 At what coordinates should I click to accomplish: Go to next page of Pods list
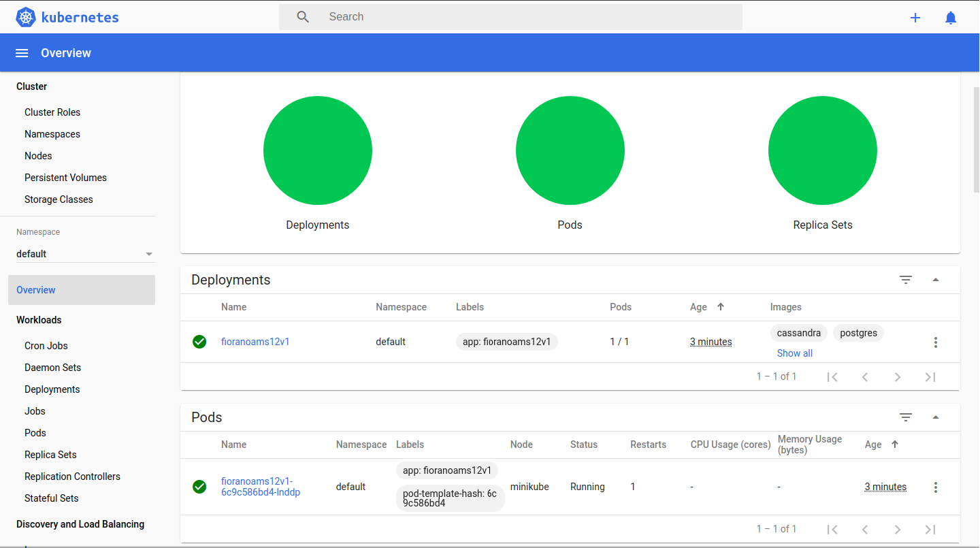898,530
